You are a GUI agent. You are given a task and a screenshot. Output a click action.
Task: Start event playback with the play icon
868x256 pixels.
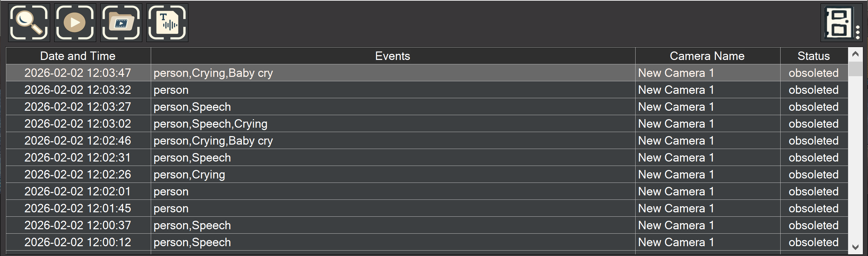click(75, 22)
